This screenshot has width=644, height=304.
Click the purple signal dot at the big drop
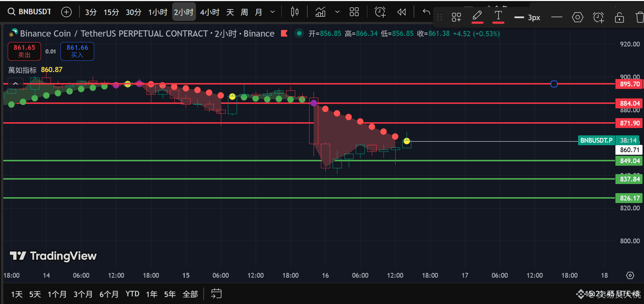314,103
